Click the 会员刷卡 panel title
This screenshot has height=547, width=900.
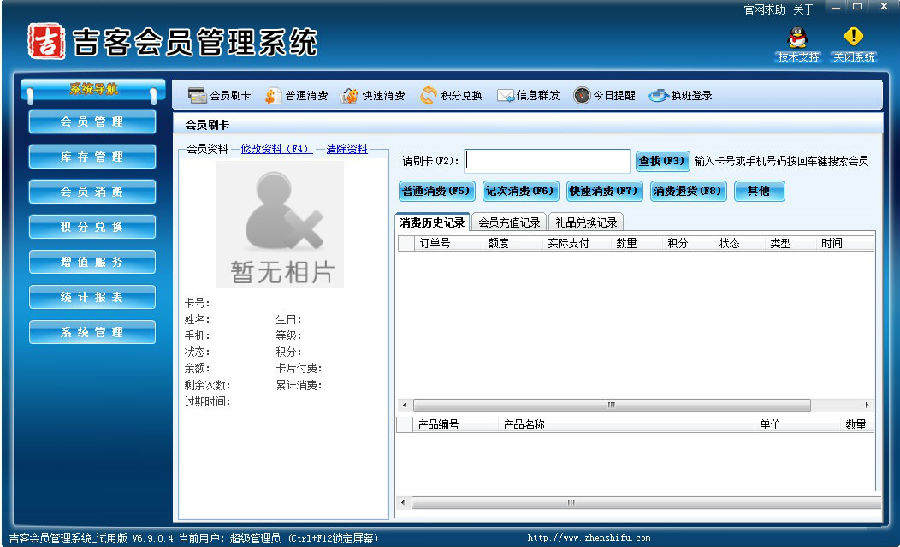point(207,125)
